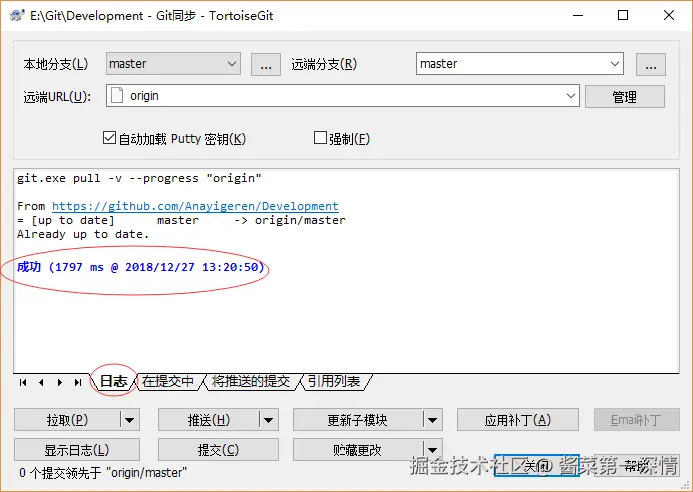Viewport: 693px width, 492px height.
Task: Click the origin remote file icon
Action: [x=117, y=95]
